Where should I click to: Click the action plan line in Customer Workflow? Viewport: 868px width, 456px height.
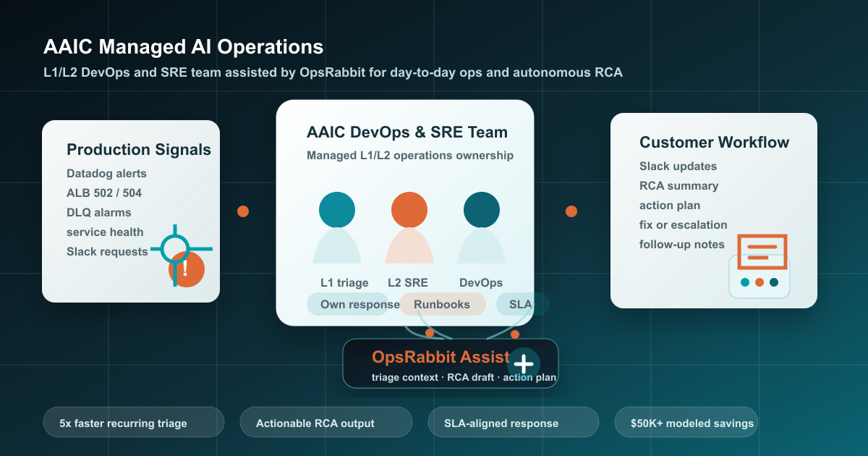tap(670, 206)
